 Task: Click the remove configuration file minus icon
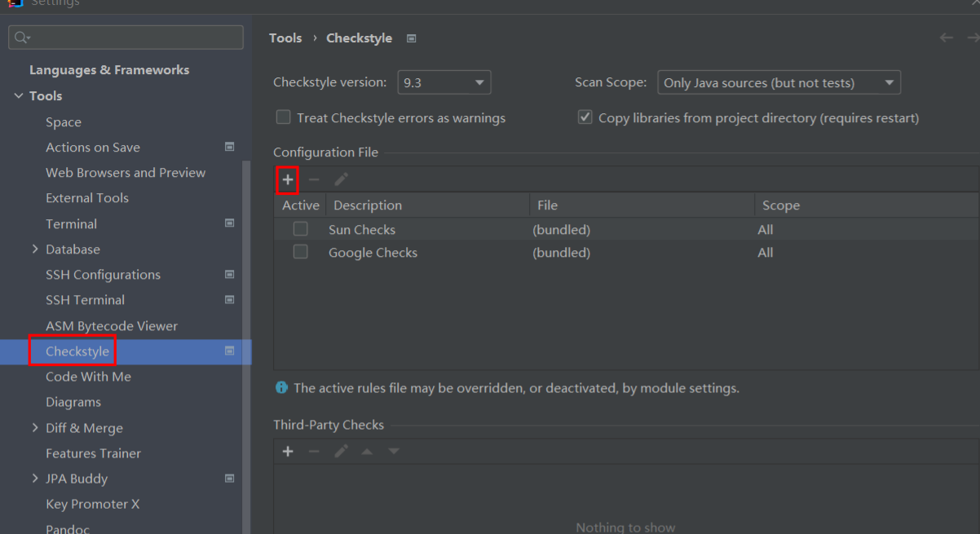click(x=314, y=179)
